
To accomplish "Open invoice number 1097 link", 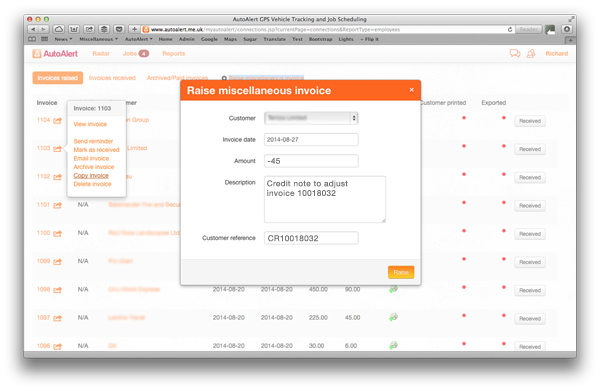I will click(44, 318).
